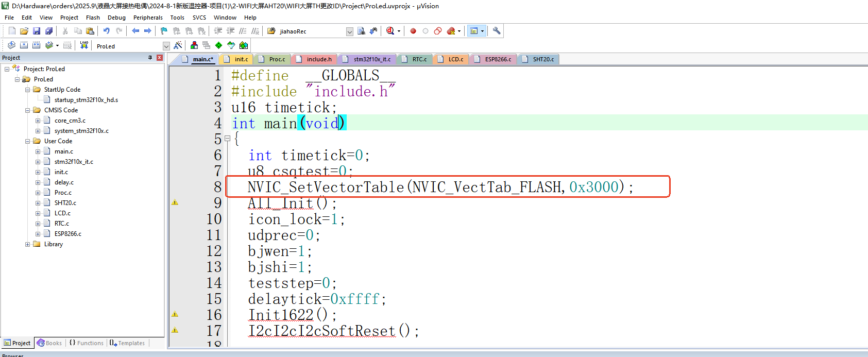The image size is (868, 357).
Task: Click the Translate file icon
Action: [11, 45]
